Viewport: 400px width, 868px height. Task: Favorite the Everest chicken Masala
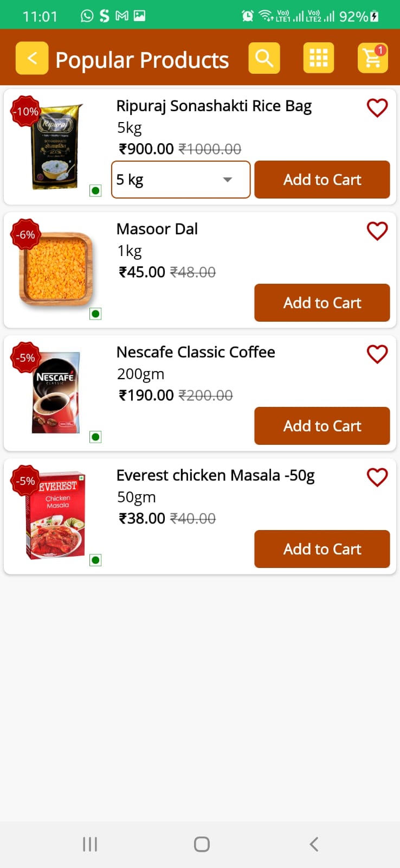click(x=377, y=477)
